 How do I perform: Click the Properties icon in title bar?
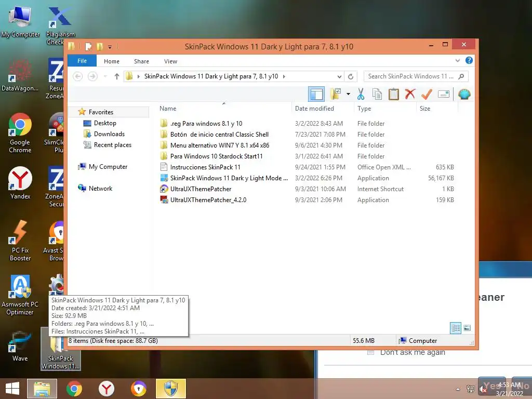coord(88,46)
